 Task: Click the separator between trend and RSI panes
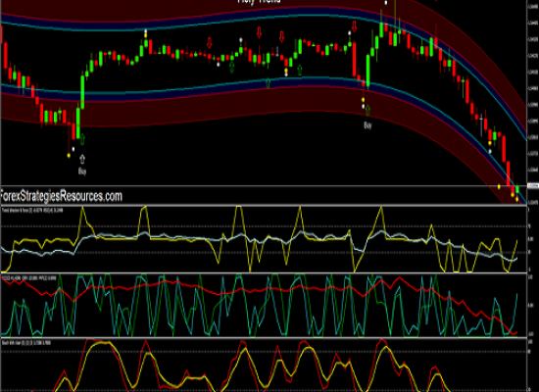pos(264,273)
